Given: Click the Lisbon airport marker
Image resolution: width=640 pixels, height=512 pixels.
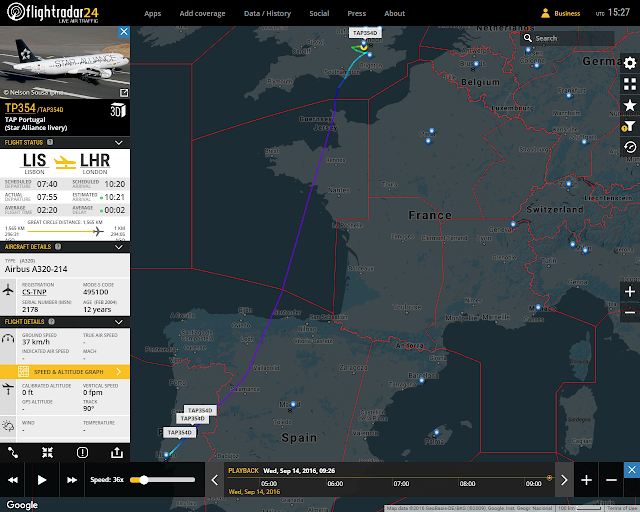Looking at the screenshot, I should click(x=166, y=455).
